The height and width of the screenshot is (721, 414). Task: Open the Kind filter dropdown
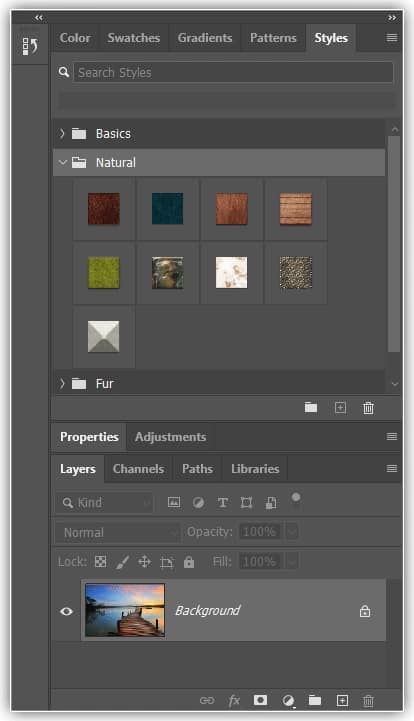tap(104, 503)
